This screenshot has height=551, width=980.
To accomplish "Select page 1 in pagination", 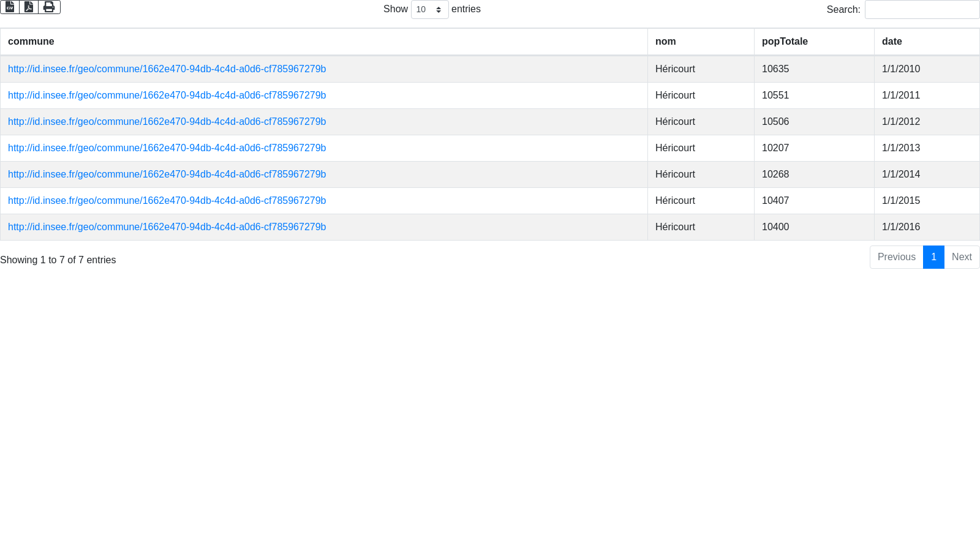I will pyautogui.click(x=933, y=257).
